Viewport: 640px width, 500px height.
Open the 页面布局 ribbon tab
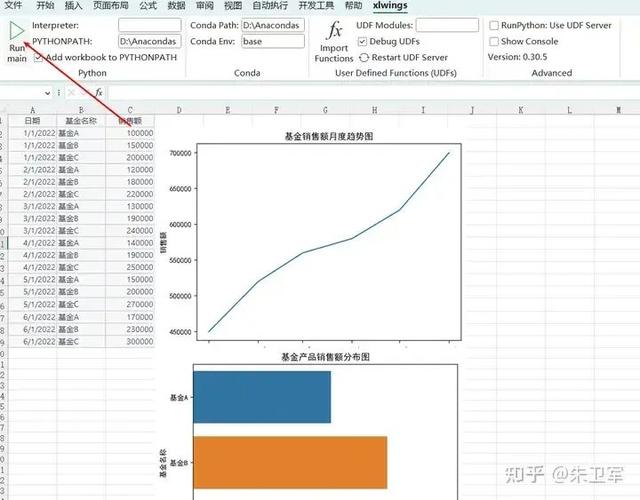point(111,5)
